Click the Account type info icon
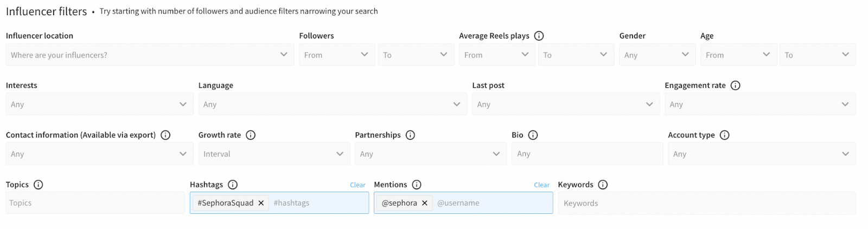The width and height of the screenshot is (868, 229). point(724,135)
